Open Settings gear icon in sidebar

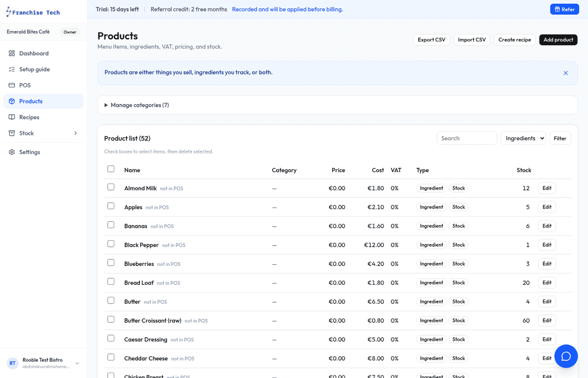click(11, 152)
